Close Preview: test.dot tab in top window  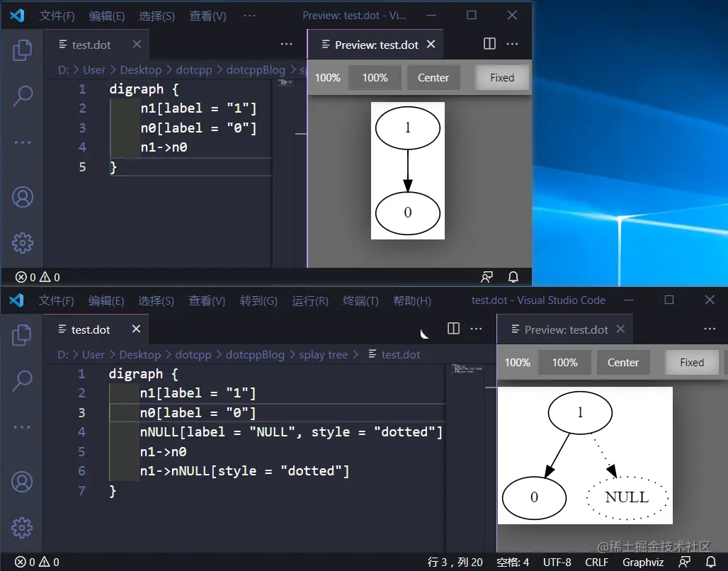[431, 44]
